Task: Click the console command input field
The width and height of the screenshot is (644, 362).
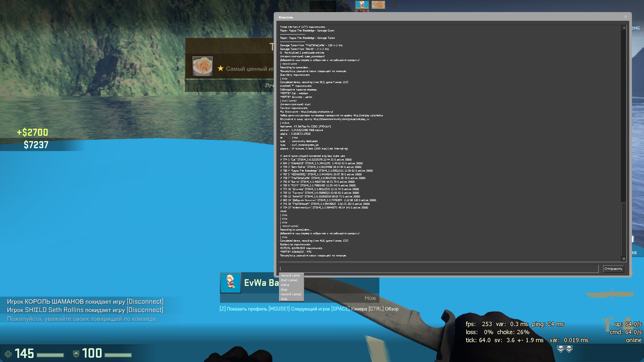Action: [x=439, y=269]
